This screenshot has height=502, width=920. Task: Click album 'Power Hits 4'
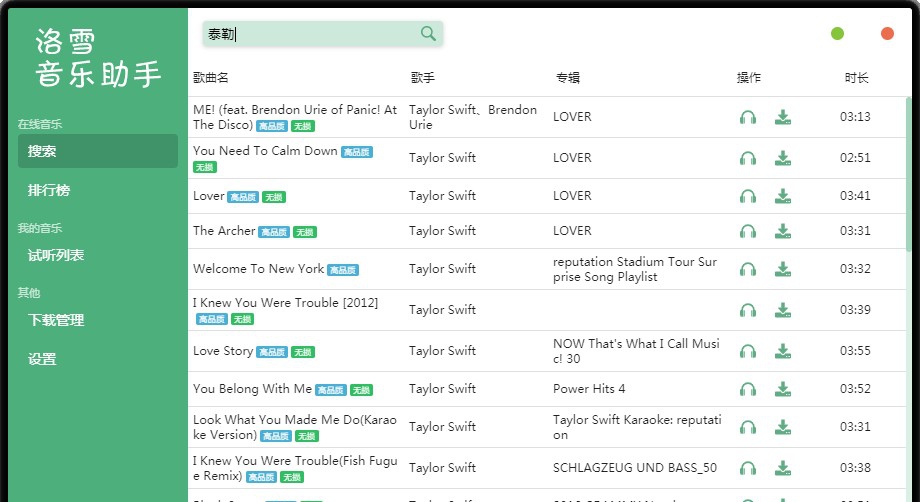[x=589, y=389]
